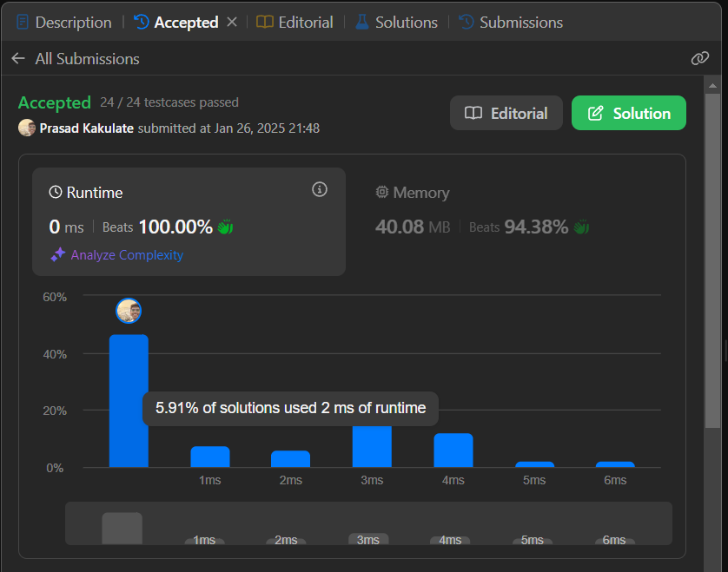Go to the Submissions tab
Image resolution: width=728 pixels, height=572 pixels.
511,23
